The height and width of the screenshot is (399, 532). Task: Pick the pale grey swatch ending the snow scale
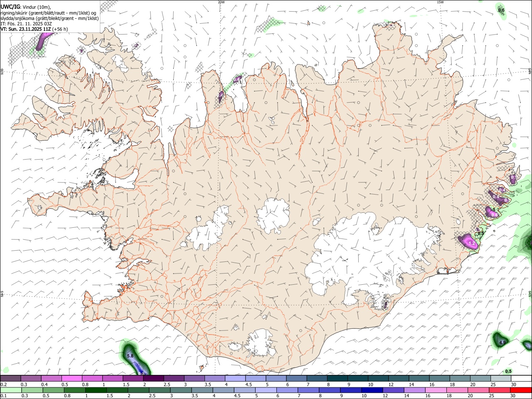click(x=501, y=379)
